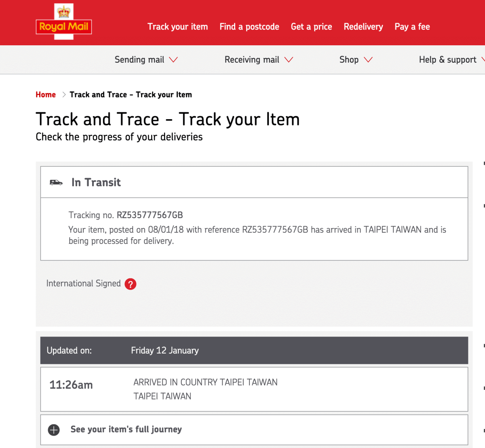
Task: Expand See your item's full journey
Action: pos(254,429)
